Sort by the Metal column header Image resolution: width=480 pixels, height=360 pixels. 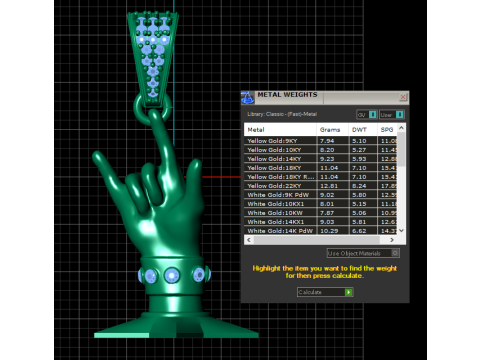[x=280, y=130]
